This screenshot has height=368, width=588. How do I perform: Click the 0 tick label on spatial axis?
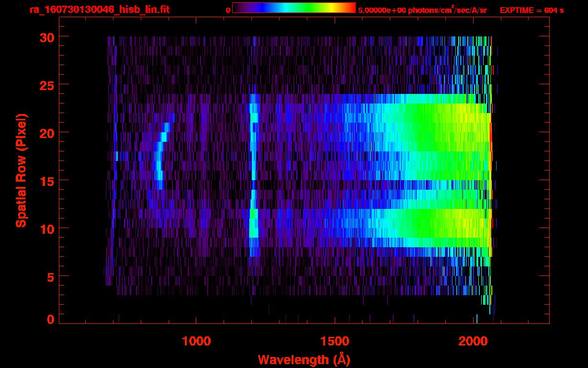[50, 320]
